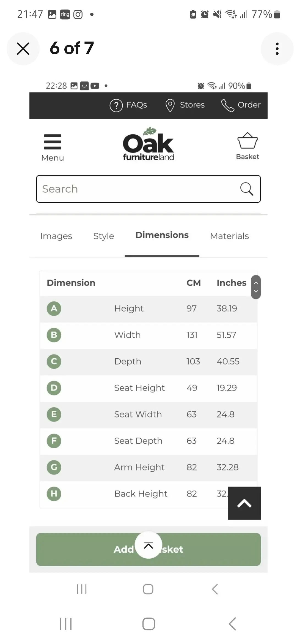
Task: Tap the FAQs question mark icon
Action: [x=116, y=105]
